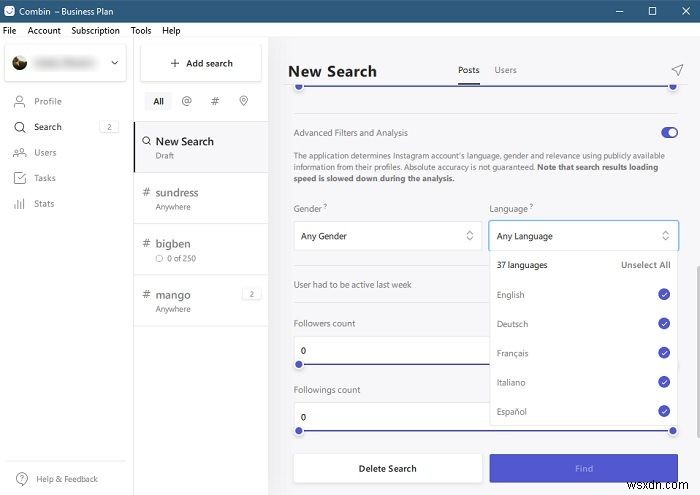Click the Search magnifier sidebar icon

point(19,127)
